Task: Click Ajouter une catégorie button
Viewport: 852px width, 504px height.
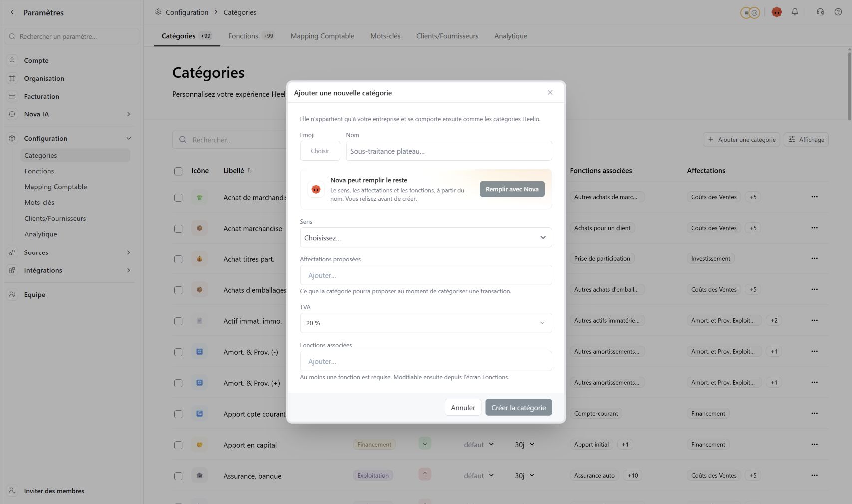Action: coord(741,140)
